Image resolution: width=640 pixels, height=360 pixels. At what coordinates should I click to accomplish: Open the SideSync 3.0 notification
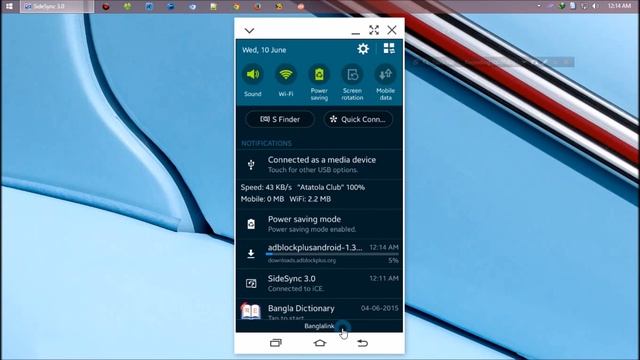319,283
